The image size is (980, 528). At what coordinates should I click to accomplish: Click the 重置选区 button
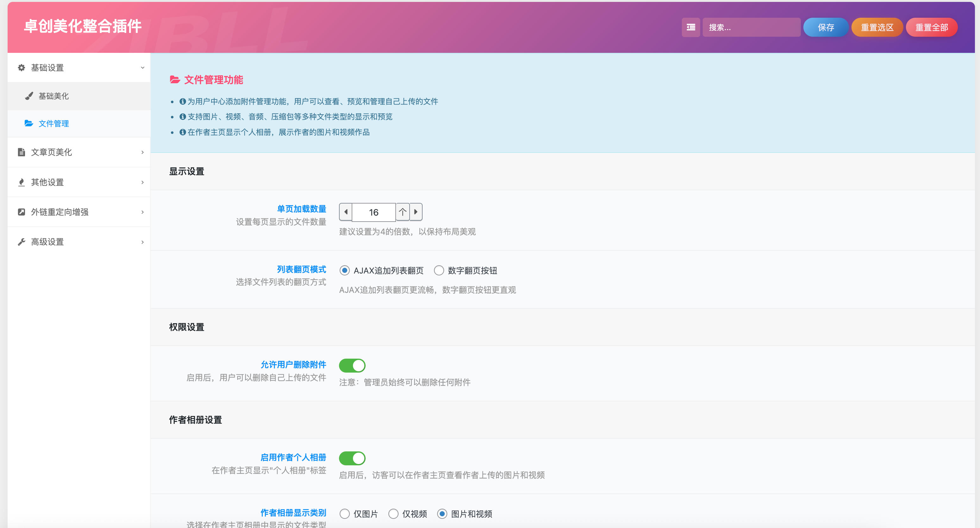click(877, 28)
